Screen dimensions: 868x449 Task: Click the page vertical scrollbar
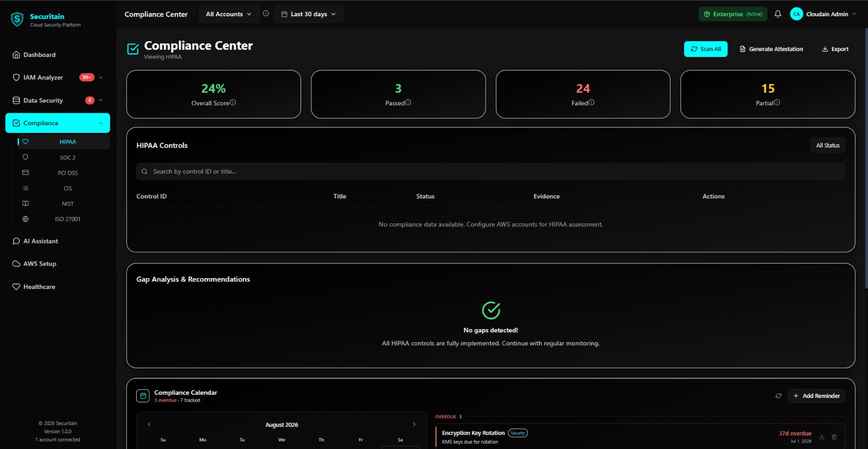click(x=866, y=157)
